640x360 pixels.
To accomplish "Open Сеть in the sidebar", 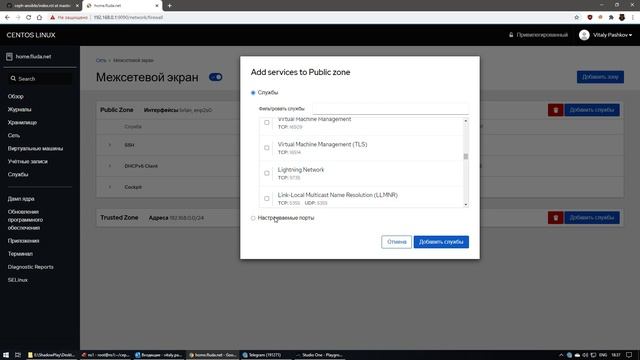I will 13,136.
